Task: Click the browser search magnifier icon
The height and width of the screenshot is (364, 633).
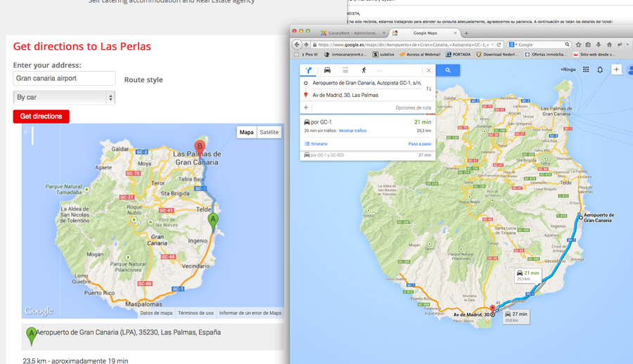Action: click(567, 44)
